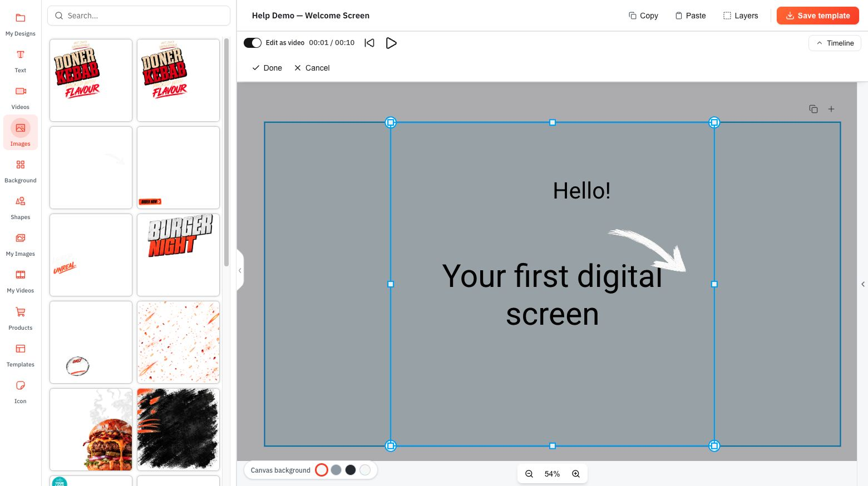The width and height of the screenshot is (868, 486).
Task: Open the My Images panel
Action: point(21,244)
